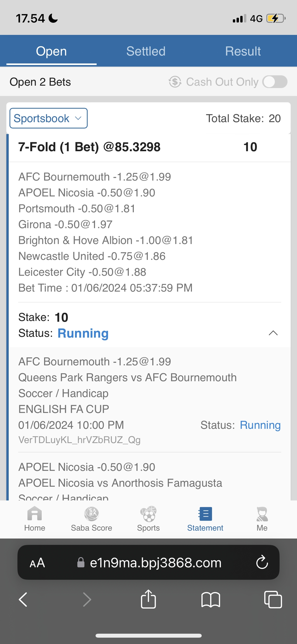Open the AA text size menu
The width and height of the screenshot is (297, 644).
(x=37, y=563)
